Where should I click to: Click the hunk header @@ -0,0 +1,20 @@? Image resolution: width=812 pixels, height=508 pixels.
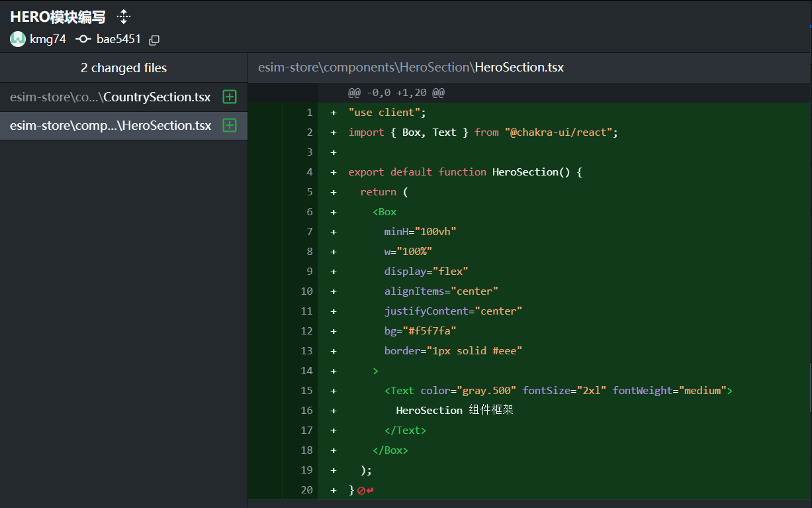coord(396,93)
